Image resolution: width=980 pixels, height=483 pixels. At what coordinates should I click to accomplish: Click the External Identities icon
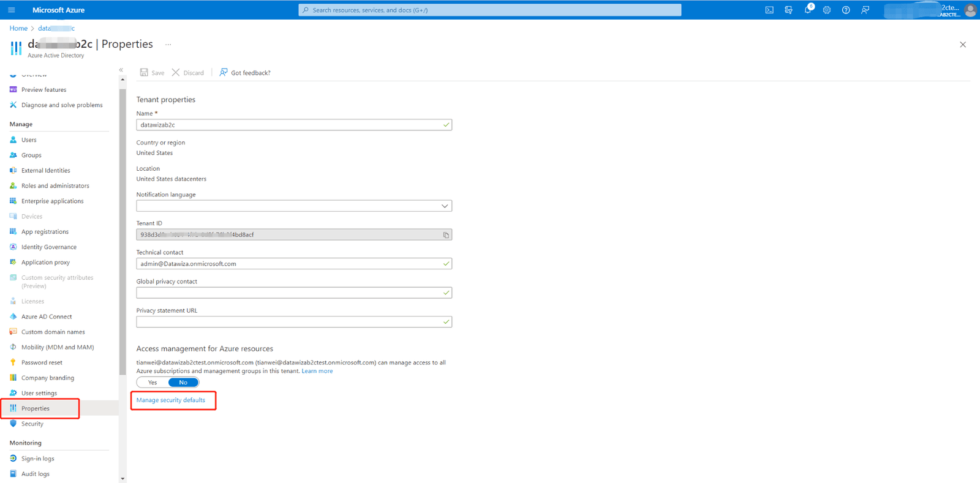[x=13, y=170]
